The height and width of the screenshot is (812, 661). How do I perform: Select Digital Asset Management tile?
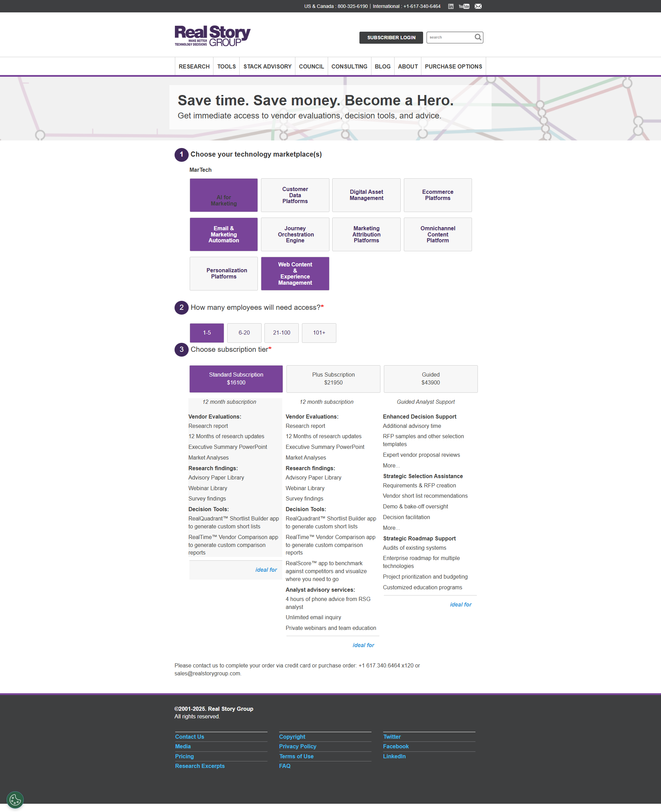click(x=366, y=195)
